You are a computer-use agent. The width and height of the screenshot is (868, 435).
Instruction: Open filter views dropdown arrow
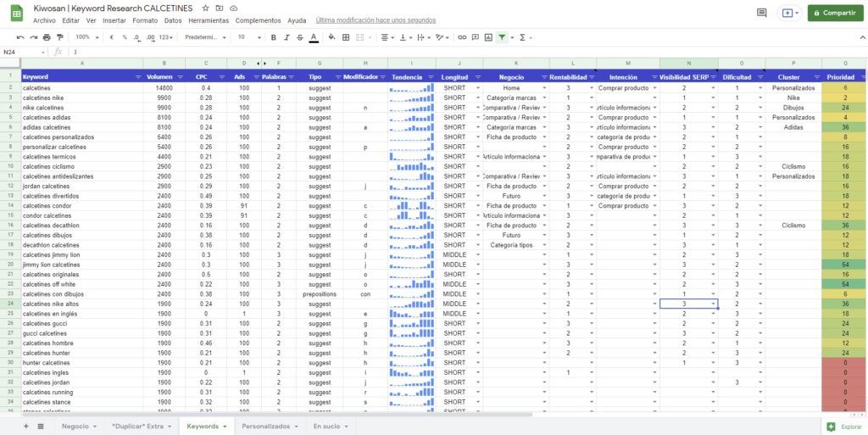click(512, 37)
